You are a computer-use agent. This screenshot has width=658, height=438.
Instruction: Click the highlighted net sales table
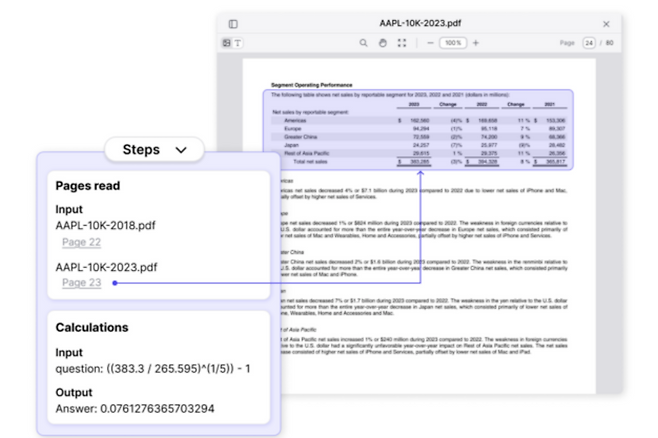tap(418, 129)
